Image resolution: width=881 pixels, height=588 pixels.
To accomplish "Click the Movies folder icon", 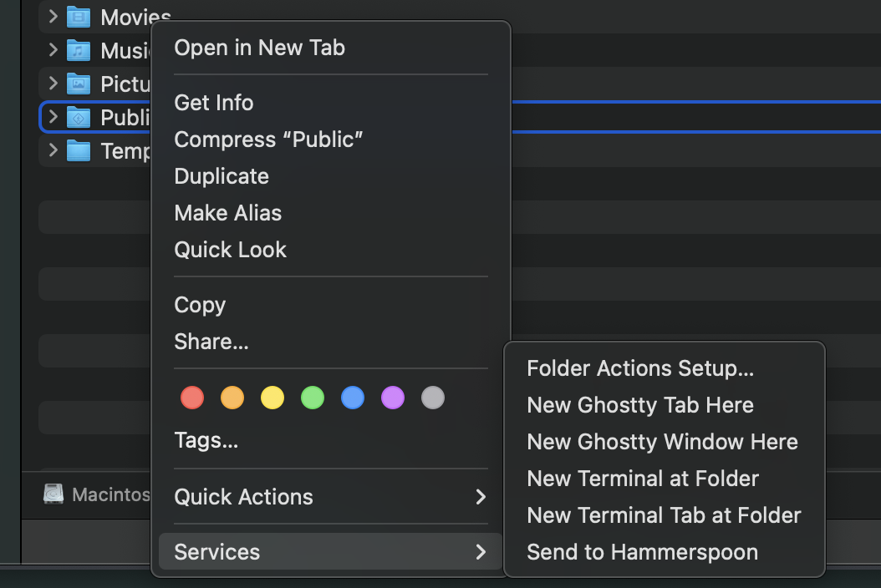I will coord(79,16).
